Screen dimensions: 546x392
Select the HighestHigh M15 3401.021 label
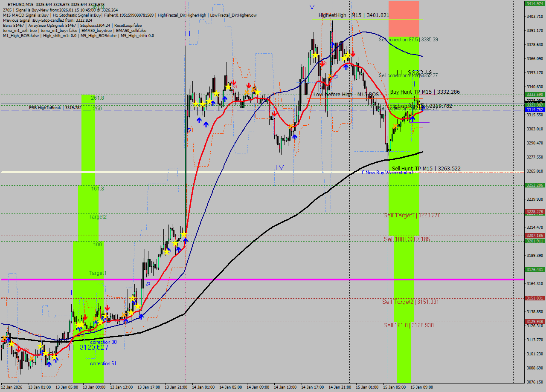coord(354,15)
